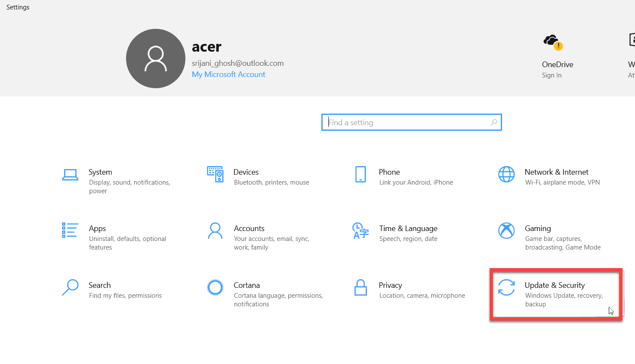This screenshot has height=364, width=635.
Task: Click 'Location, camera, microphone' description
Action: 422,296
